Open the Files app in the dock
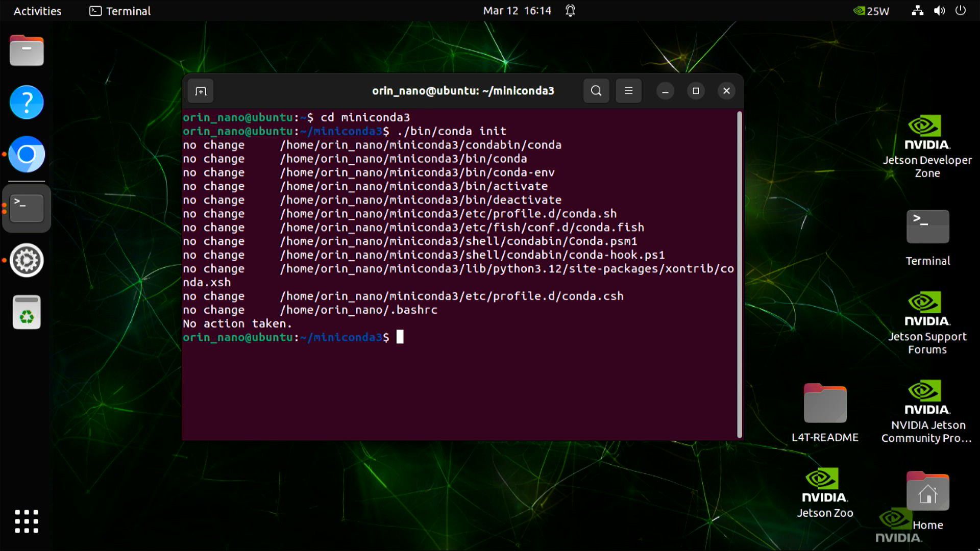The width and height of the screenshot is (980, 551). (26, 51)
